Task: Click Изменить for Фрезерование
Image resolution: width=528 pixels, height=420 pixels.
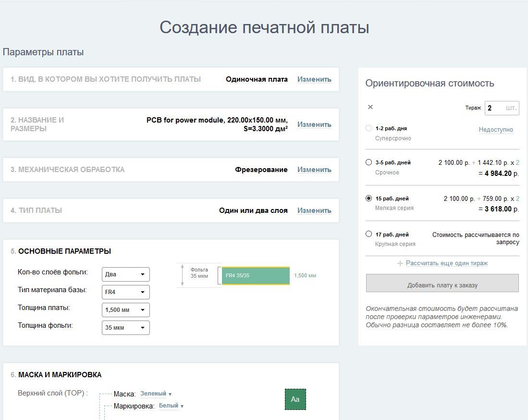Action: point(314,170)
